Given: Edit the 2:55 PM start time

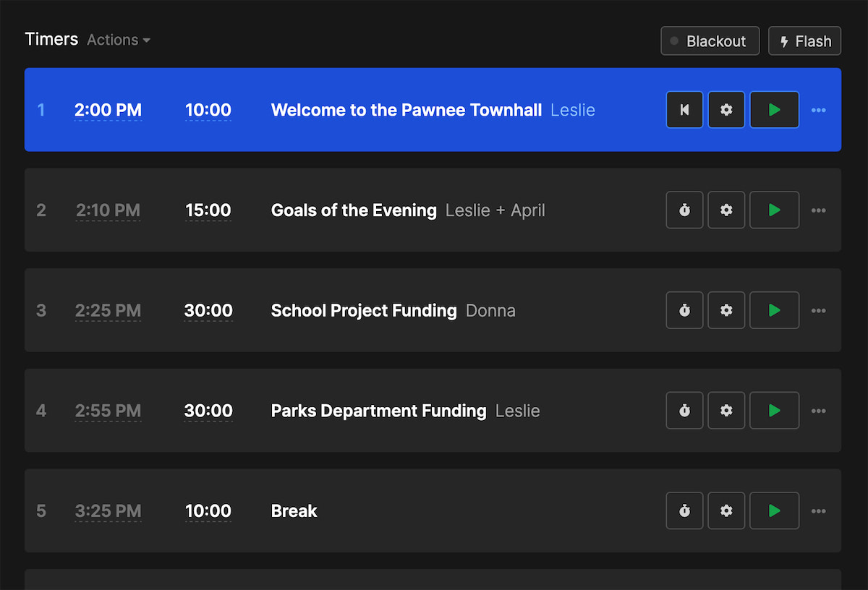Looking at the screenshot, I should [108, 410].
